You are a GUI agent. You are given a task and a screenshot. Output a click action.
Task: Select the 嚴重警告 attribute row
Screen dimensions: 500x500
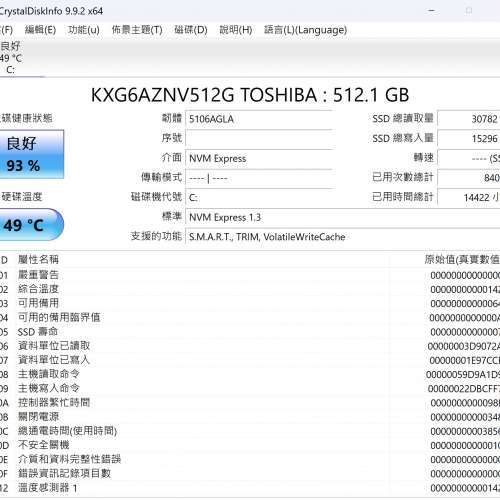(x=250, y=275)
